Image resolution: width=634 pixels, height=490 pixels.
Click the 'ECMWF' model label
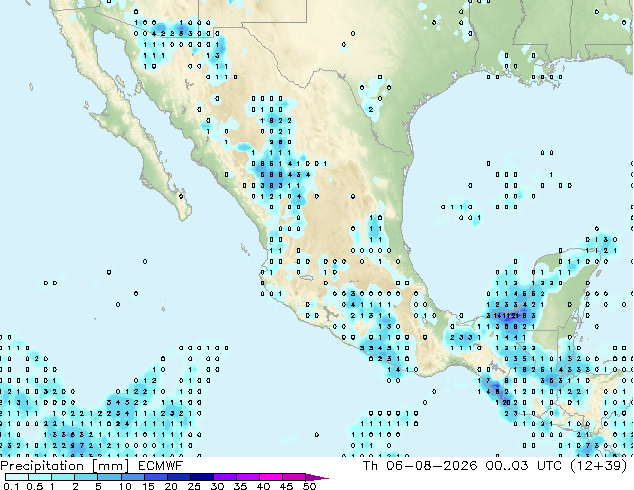161,466
